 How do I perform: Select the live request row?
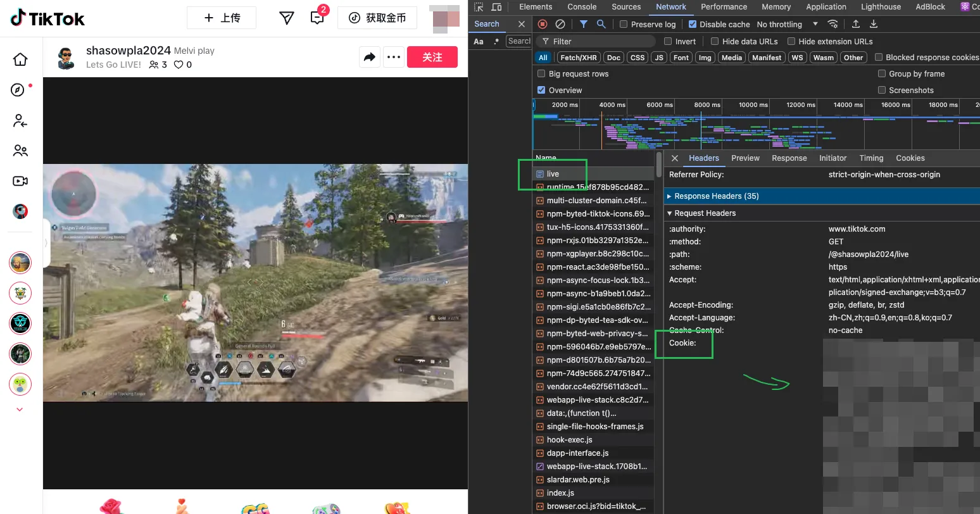[x=594, y=174]
